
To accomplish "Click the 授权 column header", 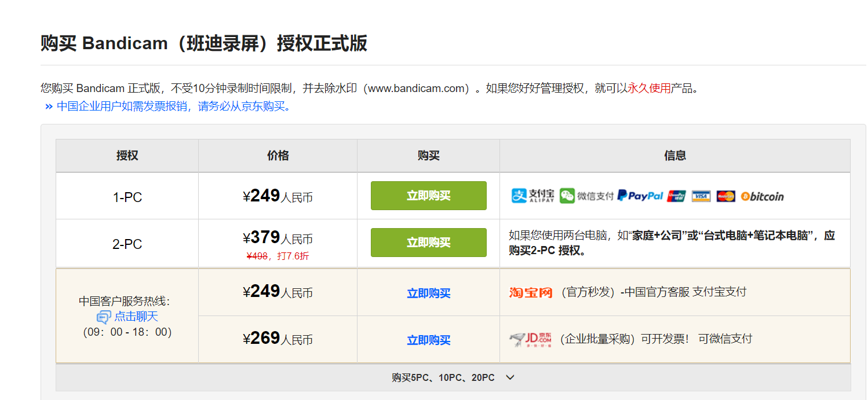I will pyautogui.click(x=127, y=156).
